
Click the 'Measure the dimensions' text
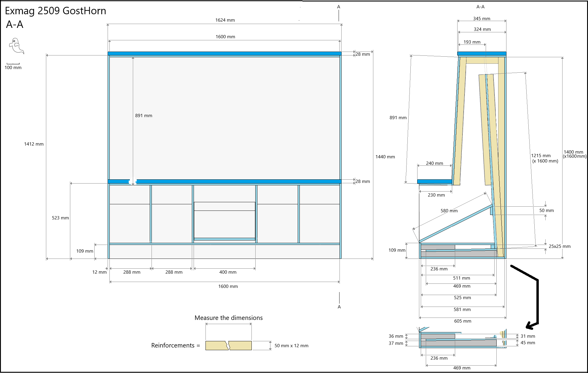tap(228, 318)
